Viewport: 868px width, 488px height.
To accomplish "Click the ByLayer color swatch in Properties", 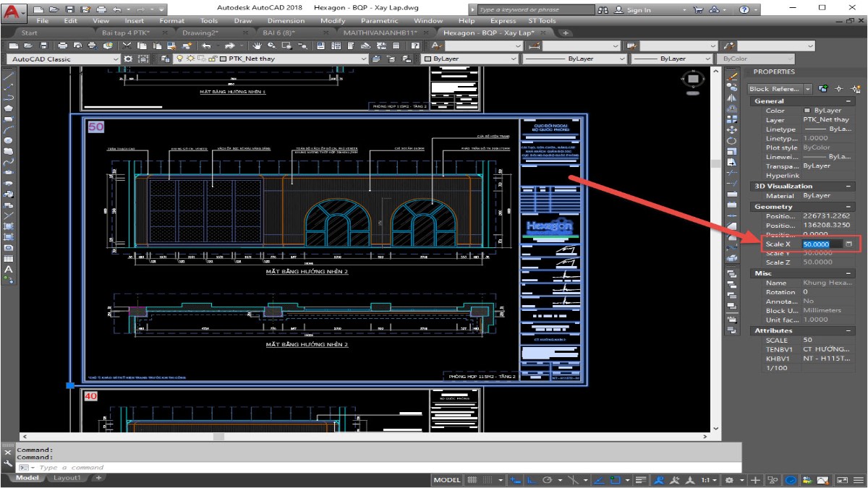I will (807, 111).
